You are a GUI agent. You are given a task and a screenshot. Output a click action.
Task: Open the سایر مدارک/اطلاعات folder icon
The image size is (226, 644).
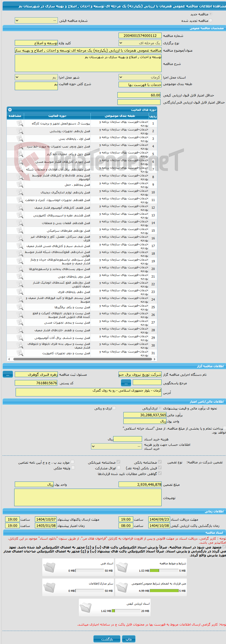49,588
